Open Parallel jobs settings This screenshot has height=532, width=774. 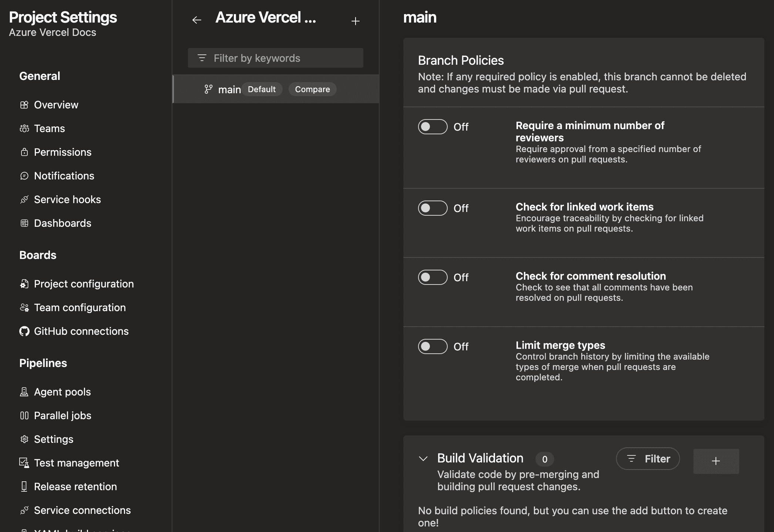[63, 415]
